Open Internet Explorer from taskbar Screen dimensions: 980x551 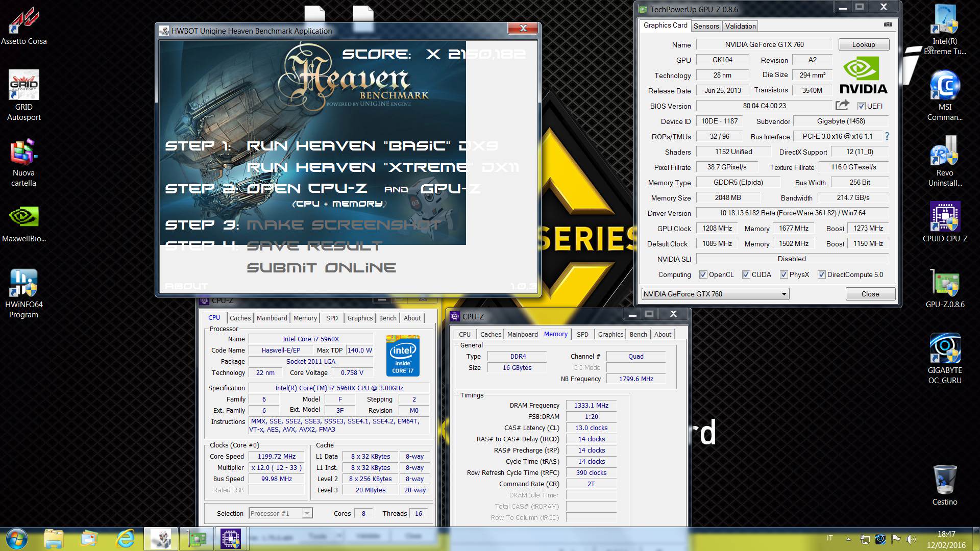tap(125, 539)
